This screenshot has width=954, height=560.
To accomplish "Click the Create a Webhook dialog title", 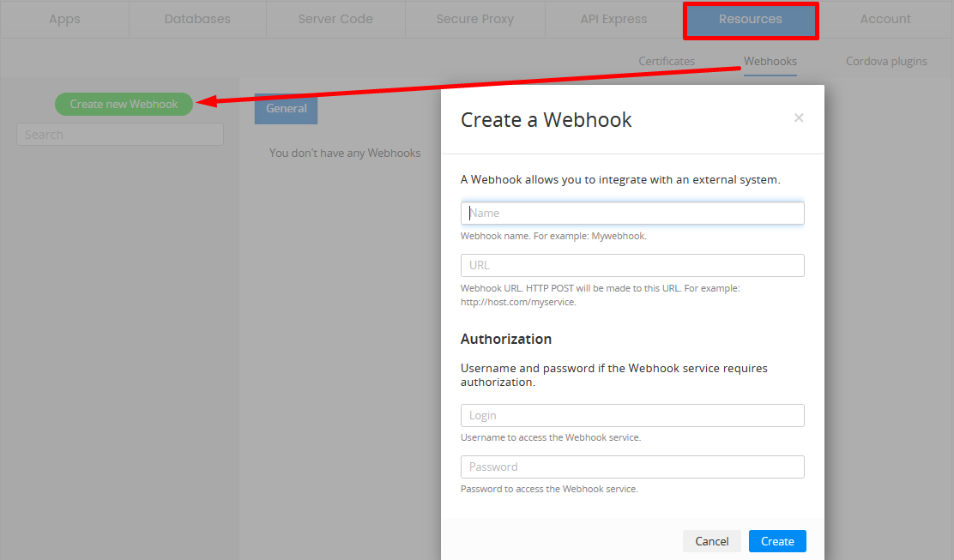I will [x=546, y=120].
